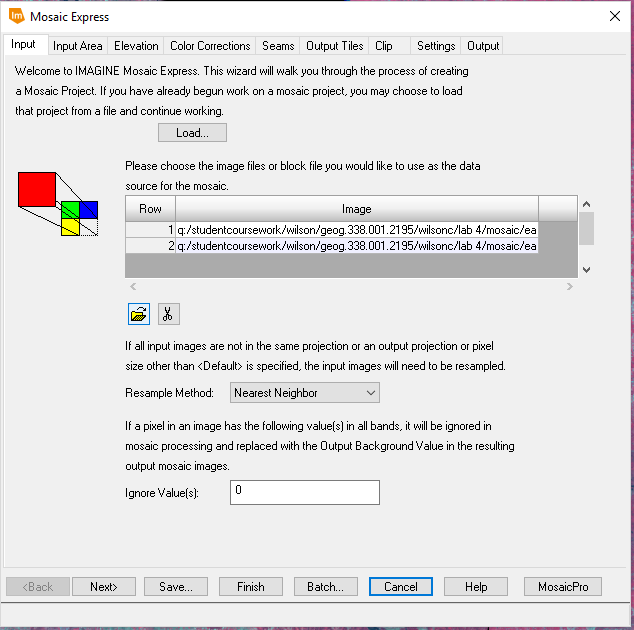Click the Batch... button
This screenshot has height=630, width=634.
(326, 587)
